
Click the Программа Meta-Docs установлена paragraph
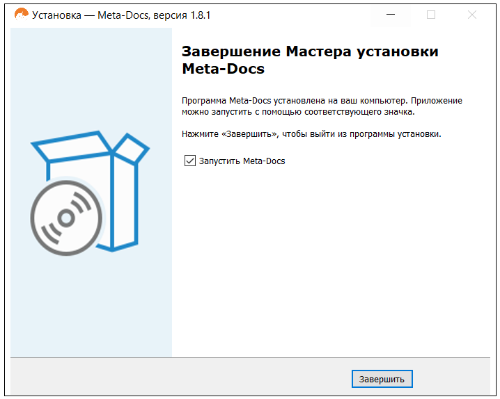pos(322,106)
